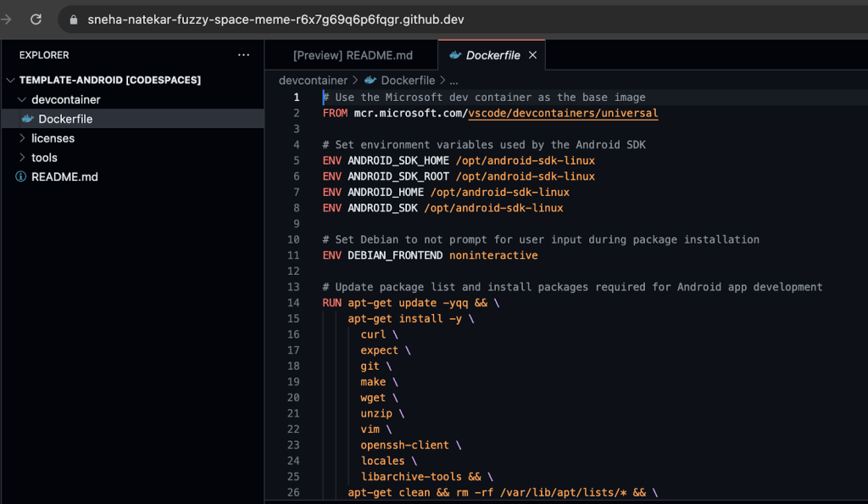This screenshot has height=504, width=868.
Task: Reload the page with the browser refresh button
Action: click(36, 19)
